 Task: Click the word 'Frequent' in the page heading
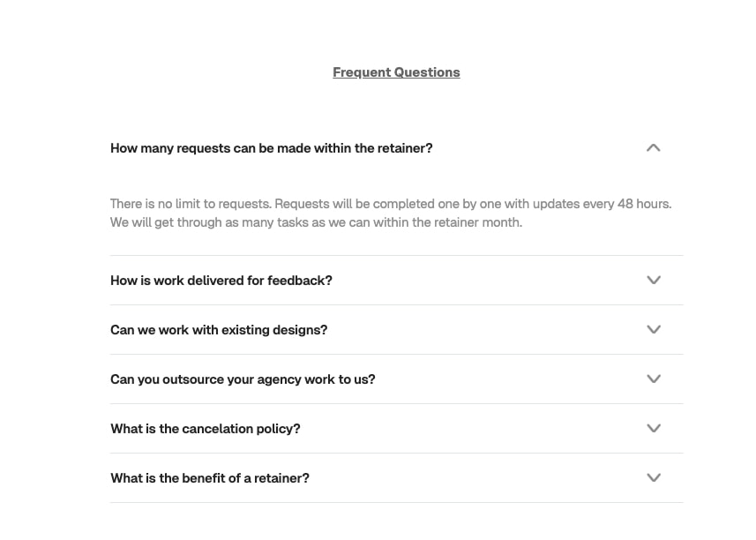pyautogui.click(x=362, y=72)
